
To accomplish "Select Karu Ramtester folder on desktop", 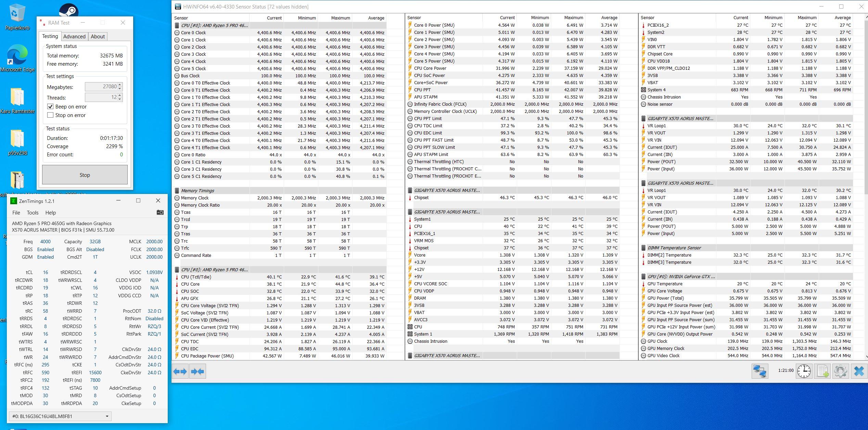I will coord(17,101).
